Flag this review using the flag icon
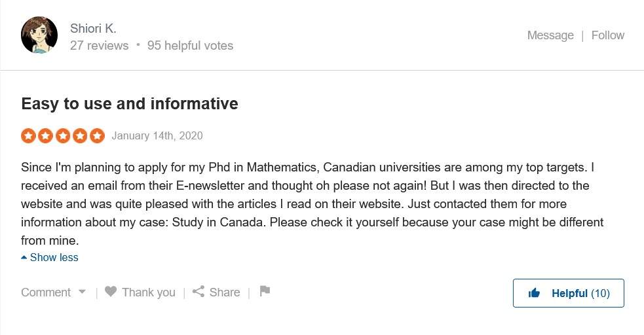The image size is (644, 335). tap(265, 291)
